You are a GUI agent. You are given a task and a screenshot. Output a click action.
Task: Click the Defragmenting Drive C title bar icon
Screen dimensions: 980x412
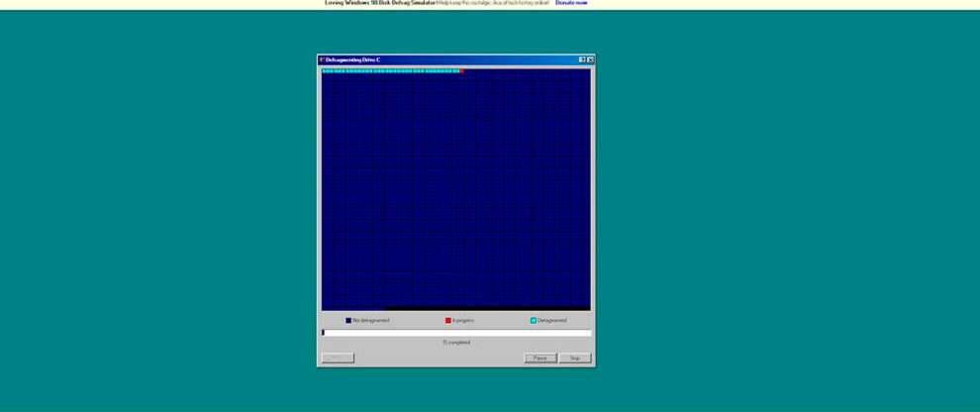[322, 60]
